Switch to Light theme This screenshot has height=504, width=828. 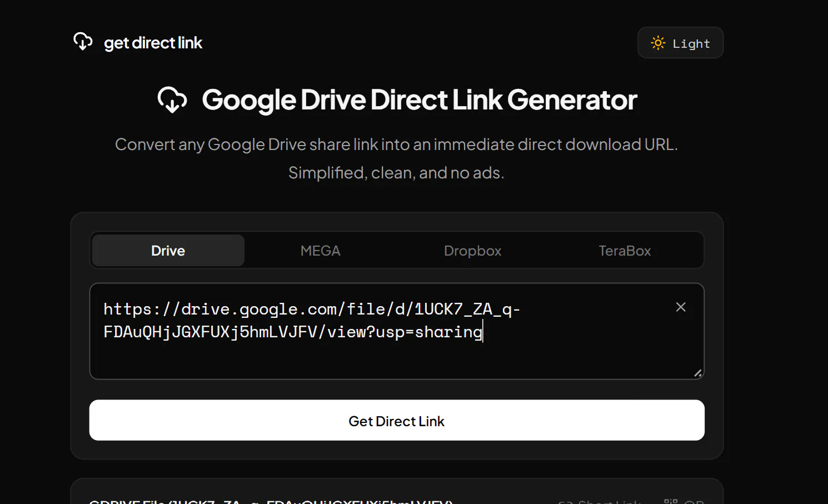[680, 43]
